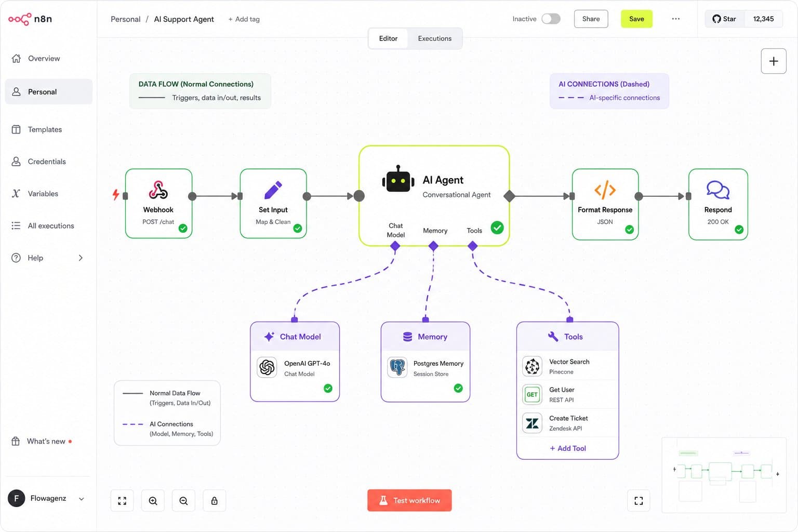798x532 pixels.
Task: Click the AI Agent robot icon
Action: coord(398,179)
